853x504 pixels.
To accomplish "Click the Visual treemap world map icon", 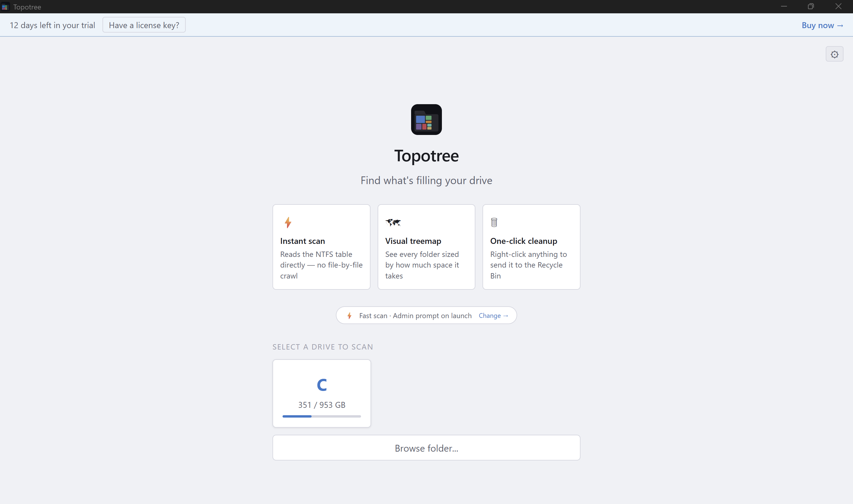I will click(393, 223).
